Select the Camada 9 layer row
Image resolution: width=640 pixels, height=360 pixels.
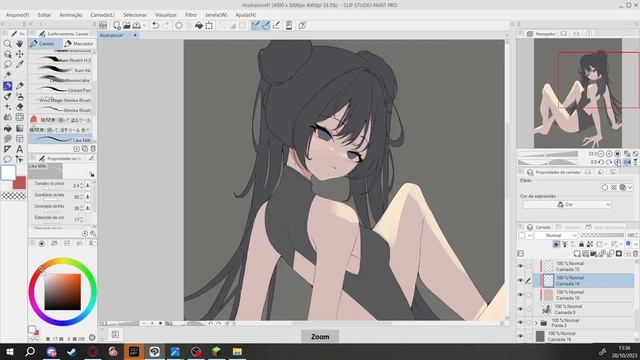coord(584,309)
